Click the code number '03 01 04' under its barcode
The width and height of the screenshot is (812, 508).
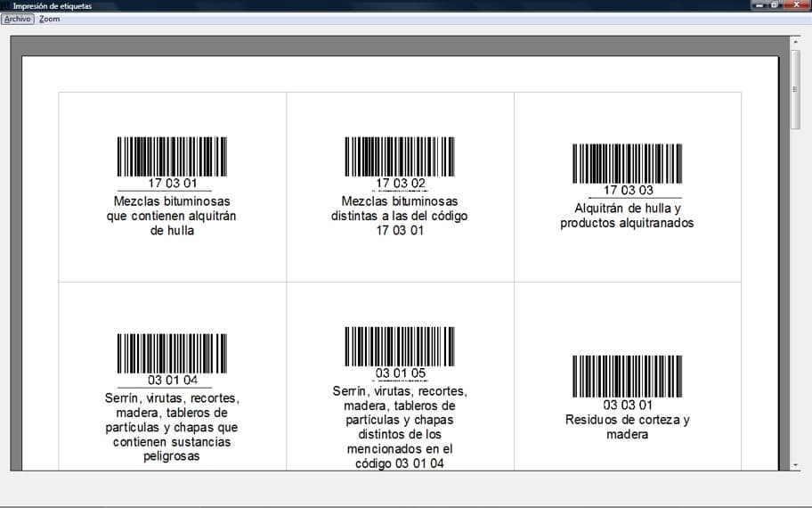tap(173, 380)
